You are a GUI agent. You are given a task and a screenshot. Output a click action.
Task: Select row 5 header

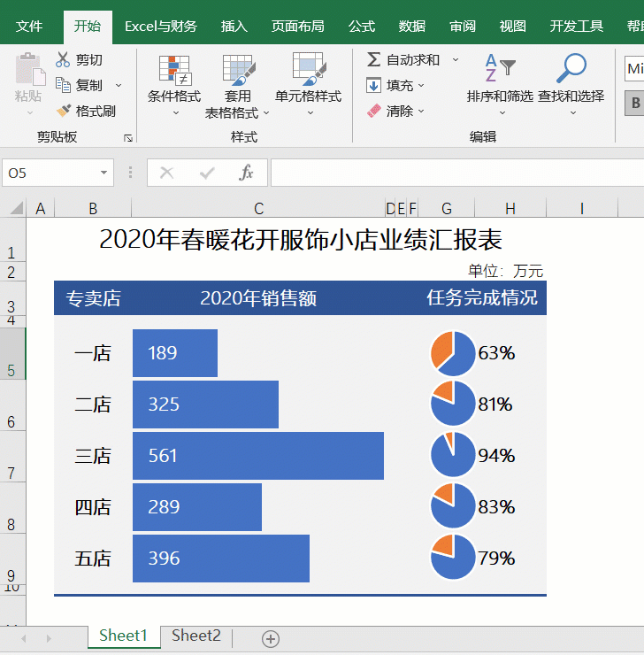pyautogui.click(x=12, y=353)
